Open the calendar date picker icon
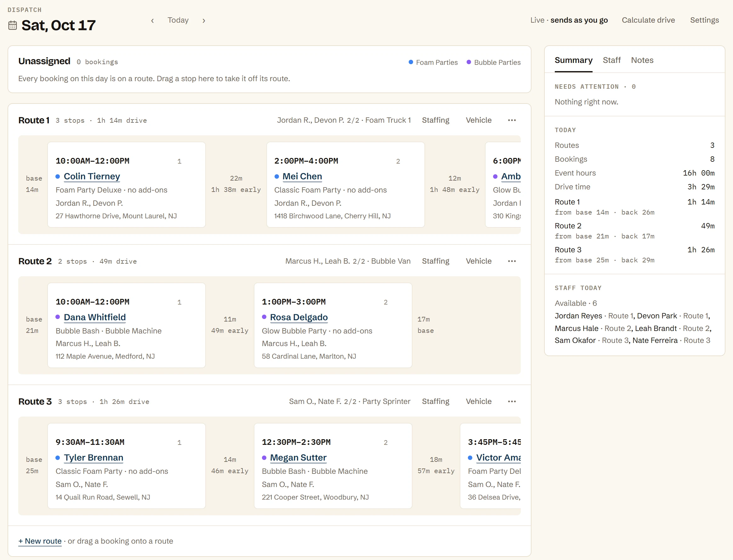This screenshot has height=560, width=733. [12, 25]
